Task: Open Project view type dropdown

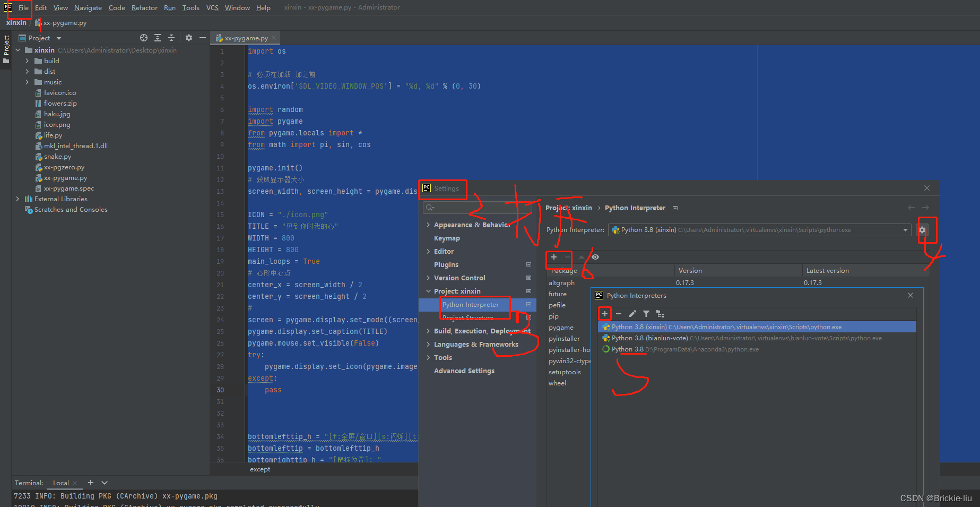Action: [59, 38]
